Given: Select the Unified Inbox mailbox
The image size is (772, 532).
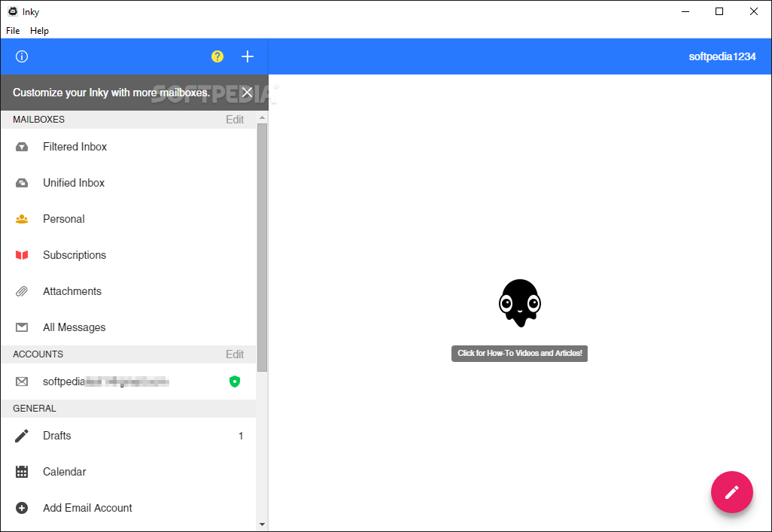Looking at the screenshot, I should 129,183.
